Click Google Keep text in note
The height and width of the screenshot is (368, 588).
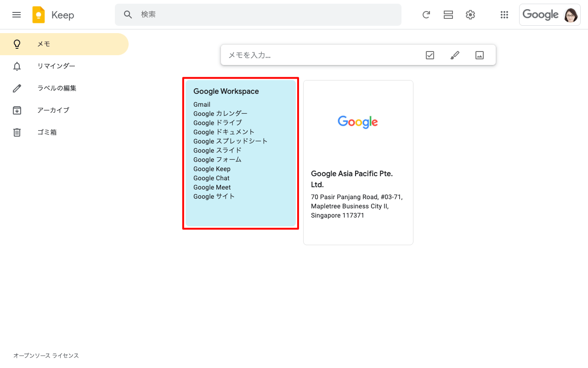point(212,169)
